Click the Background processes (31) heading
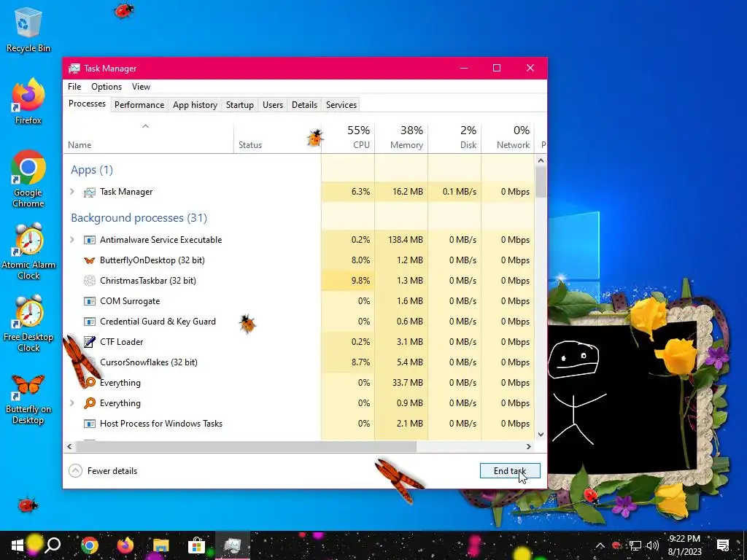Image resolution: width=747 pixels, height=560 pixels. click(139, 217)
